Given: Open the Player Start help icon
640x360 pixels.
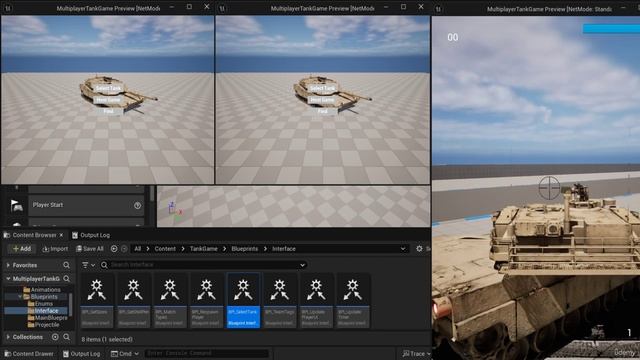Looking at the screenshot, I should [138, 205].
